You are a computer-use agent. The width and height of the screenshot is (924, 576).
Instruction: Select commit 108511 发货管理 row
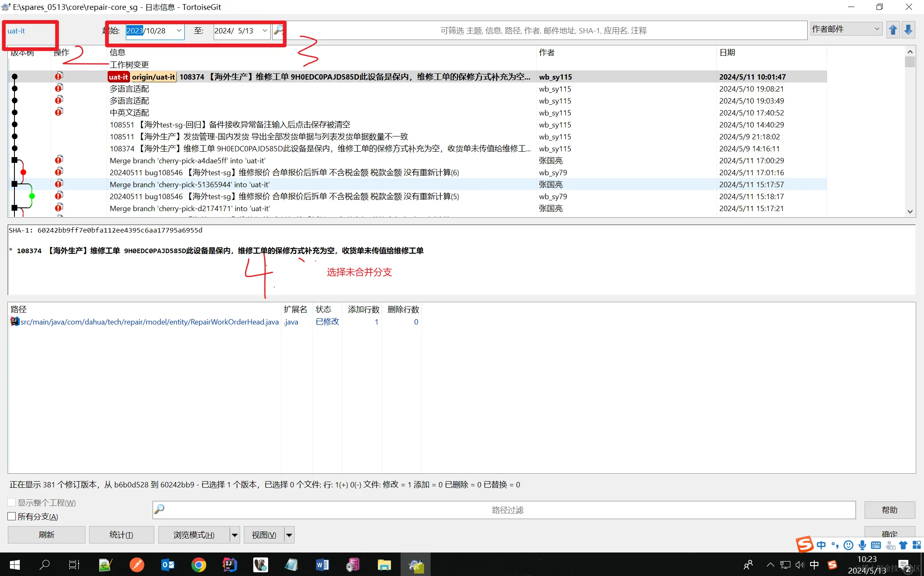point(417,136)
